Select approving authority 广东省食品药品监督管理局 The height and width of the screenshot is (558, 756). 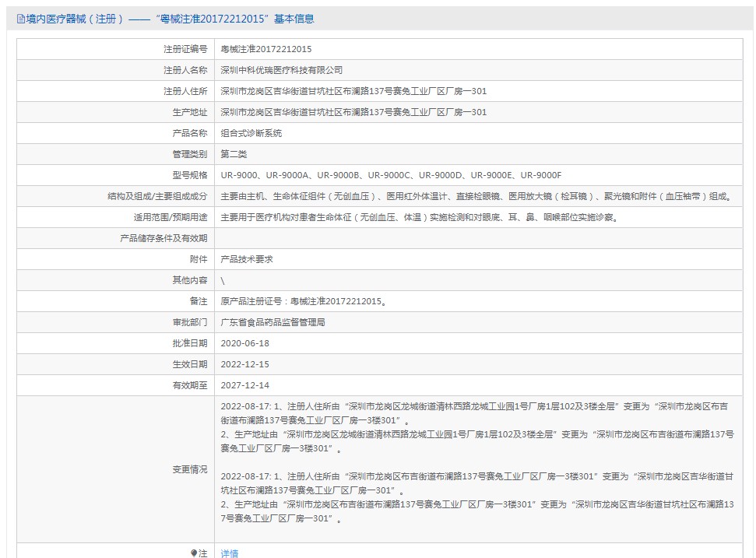[273, 322]
